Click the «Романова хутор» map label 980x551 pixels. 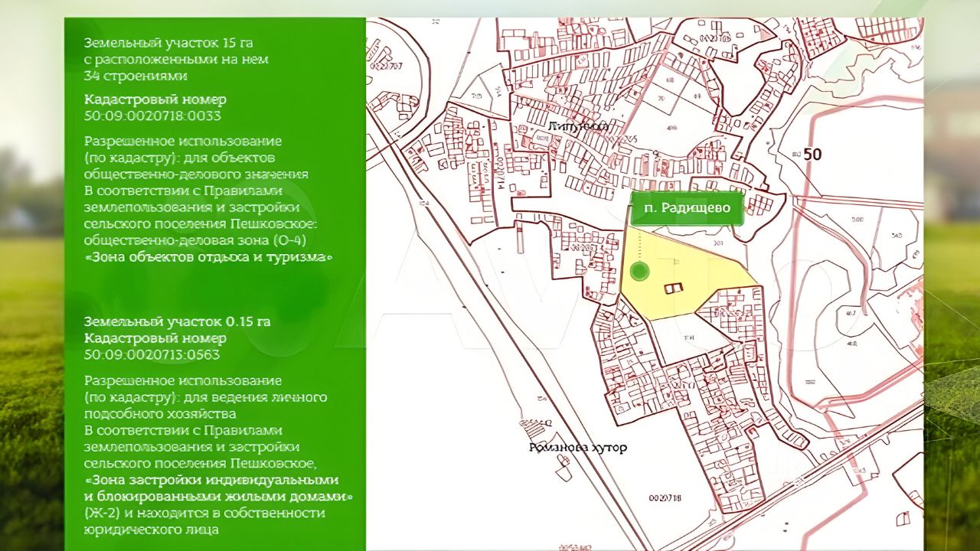pyautogui.click(x=578, y=447)
